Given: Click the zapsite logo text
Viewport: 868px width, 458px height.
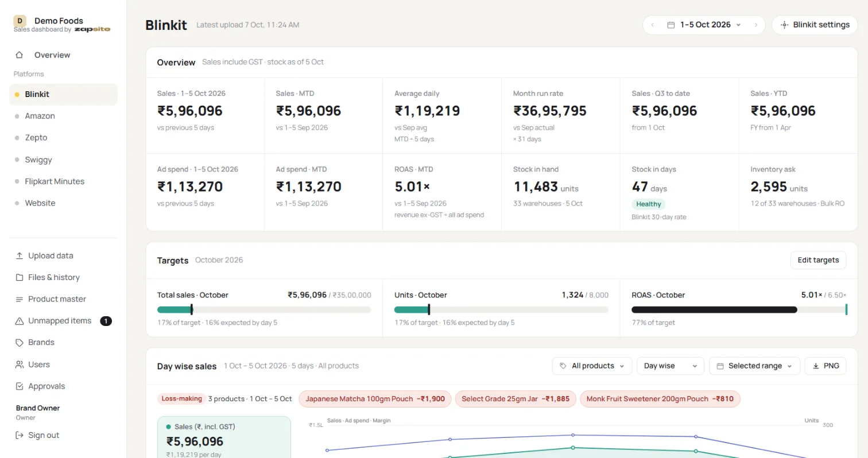Looking at the screenshot, I should pos(92,29).
